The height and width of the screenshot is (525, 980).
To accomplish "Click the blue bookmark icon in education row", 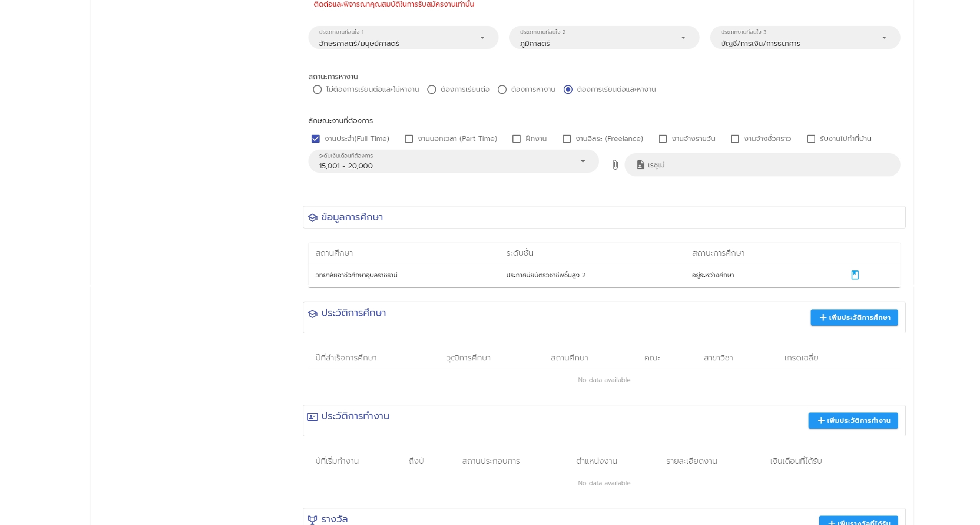I will (855, 275).
